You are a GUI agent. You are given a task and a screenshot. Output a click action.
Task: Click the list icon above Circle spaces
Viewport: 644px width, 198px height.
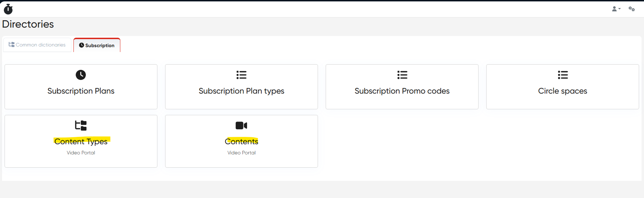click(563, 75)
